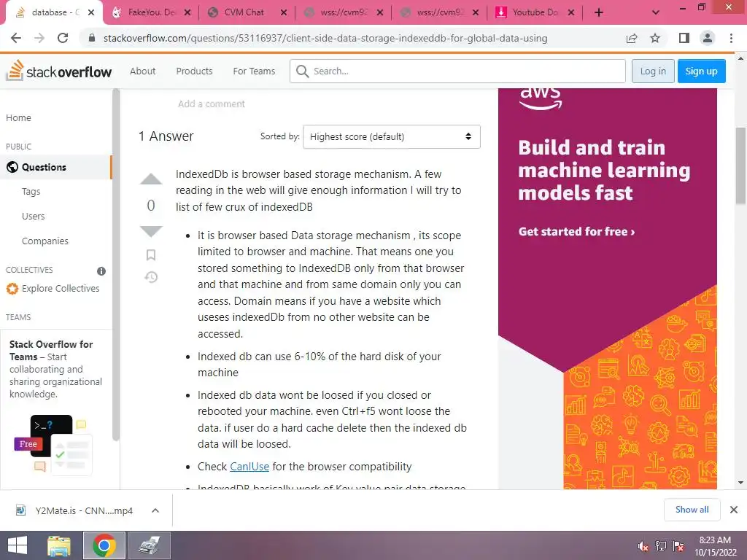Open the About menu item

[142, 71]
